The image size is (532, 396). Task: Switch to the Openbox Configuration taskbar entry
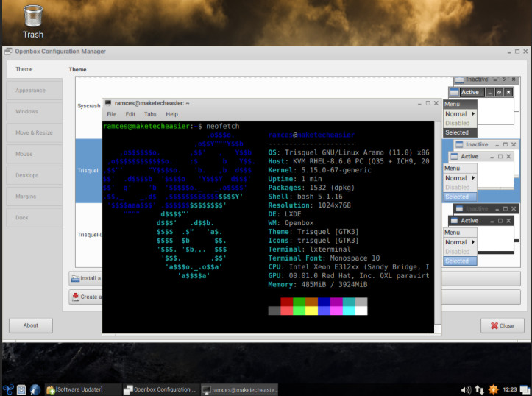[x=160, y=389]
